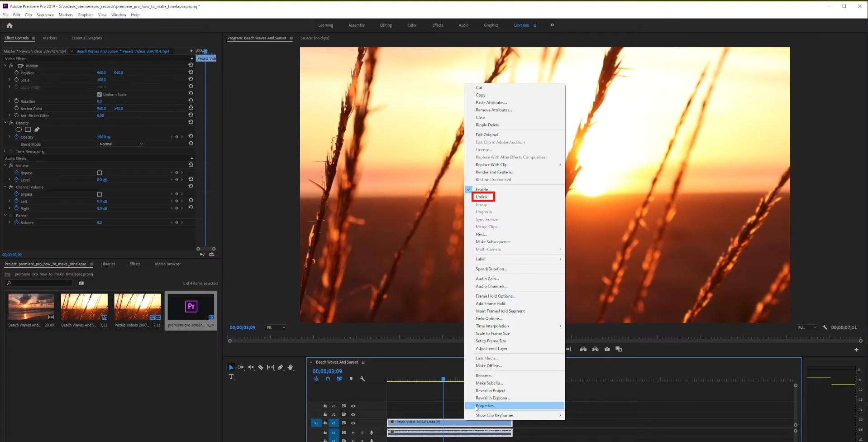Open the Blend Mode Normal dropdown

click(x=121, y=144)
